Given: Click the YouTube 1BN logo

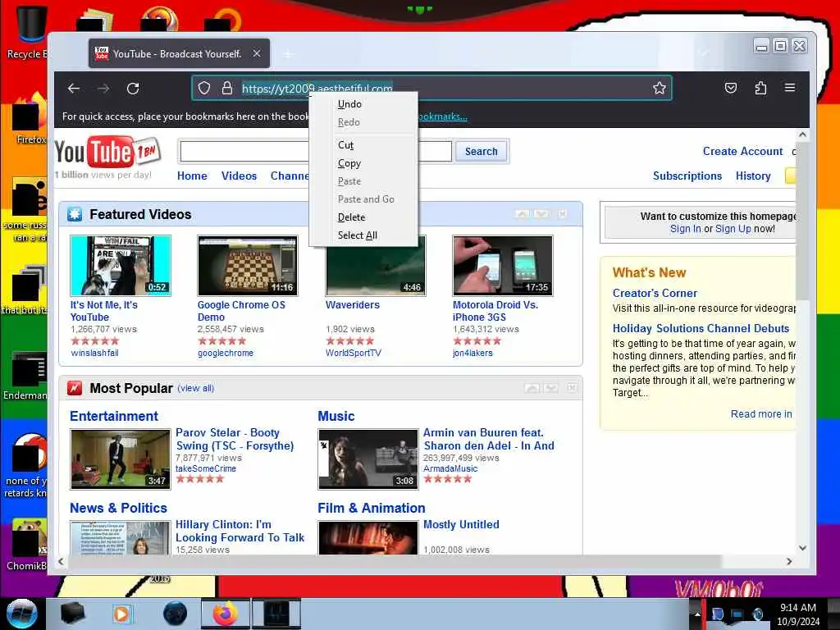Looking at the screenshot, I should pyautogui.click(x=107, y=152).
